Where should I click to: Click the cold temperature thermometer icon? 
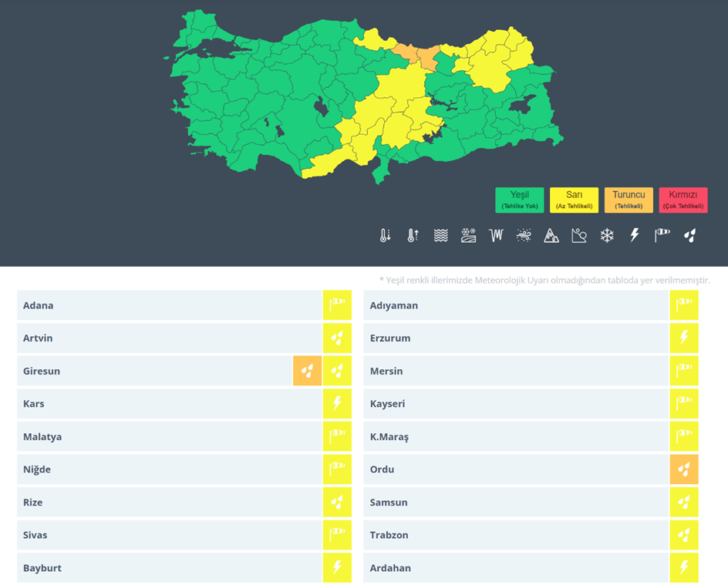(x=385, y=236)
